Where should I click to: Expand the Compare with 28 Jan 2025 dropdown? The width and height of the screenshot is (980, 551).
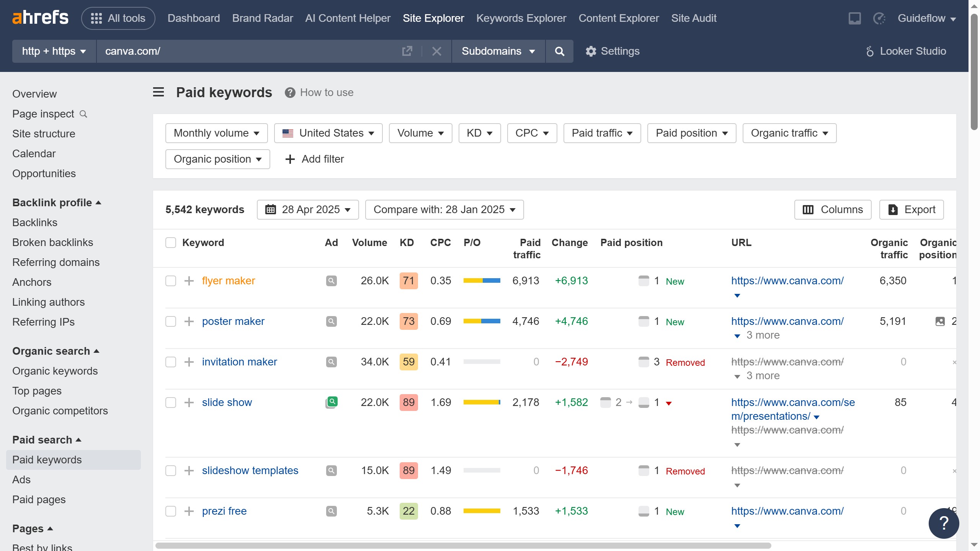coord(444,210)
